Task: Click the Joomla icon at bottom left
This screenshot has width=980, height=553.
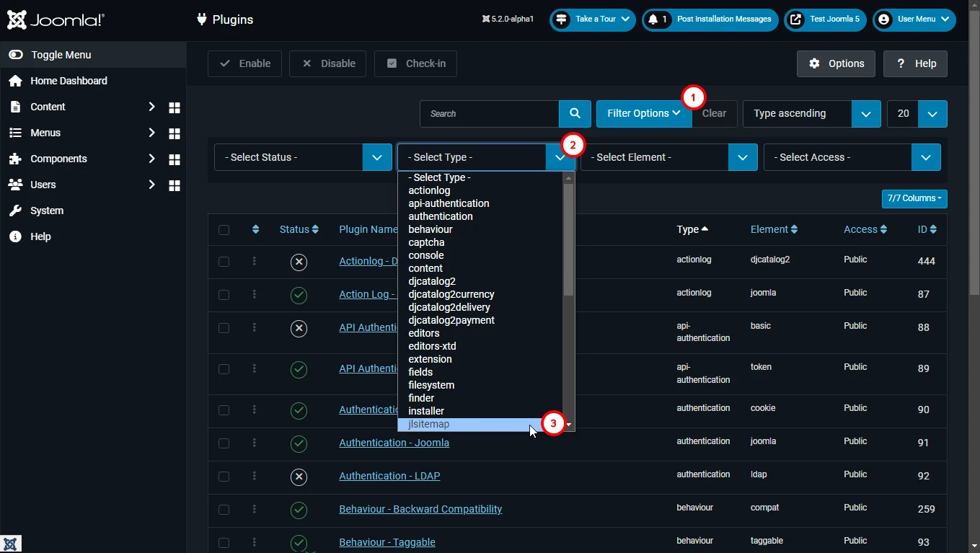Action: click(11, 544)
